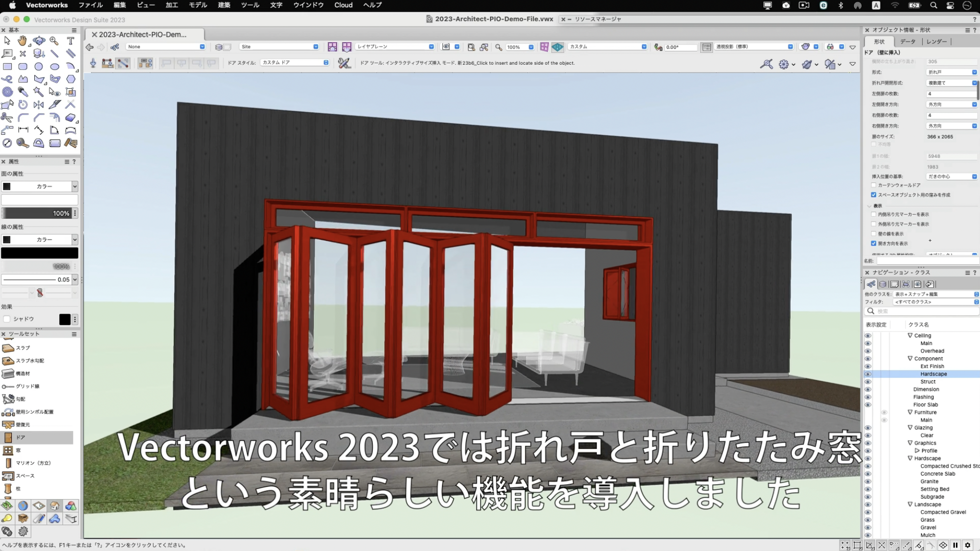Collapse the Glazing class group
980x551 pixels.
point(910,428)
